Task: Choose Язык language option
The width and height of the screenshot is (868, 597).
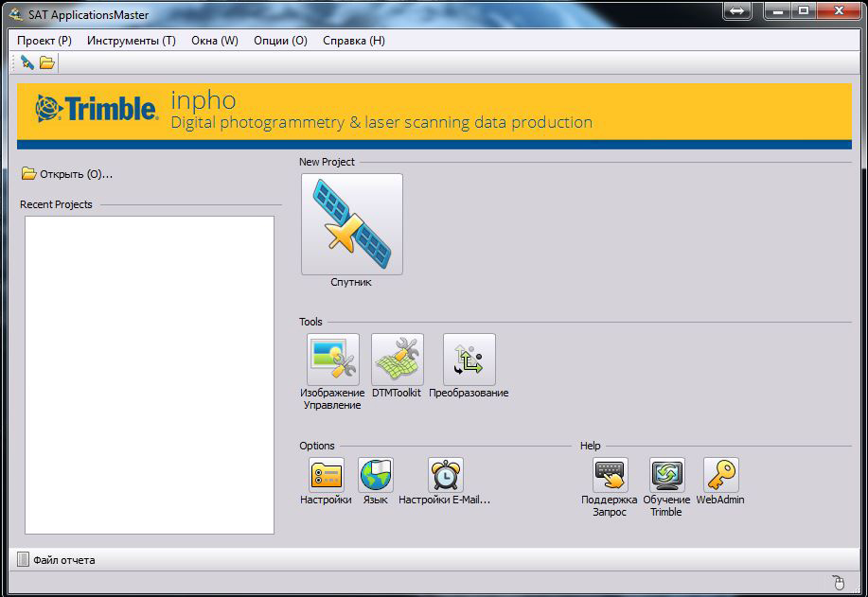Action: click(376, 475)
